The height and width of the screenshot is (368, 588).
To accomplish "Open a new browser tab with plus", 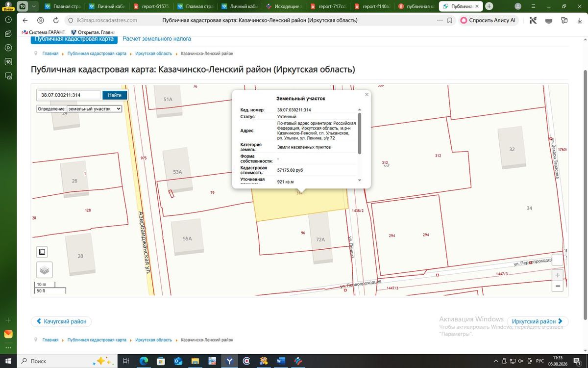I will pyautogui.click(x=489, y=6).
